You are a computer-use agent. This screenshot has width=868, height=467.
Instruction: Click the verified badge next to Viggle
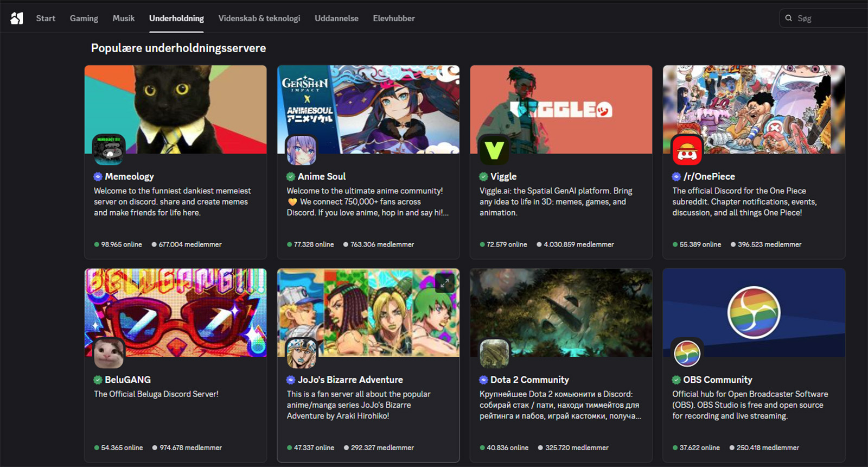tap(484, 176)
